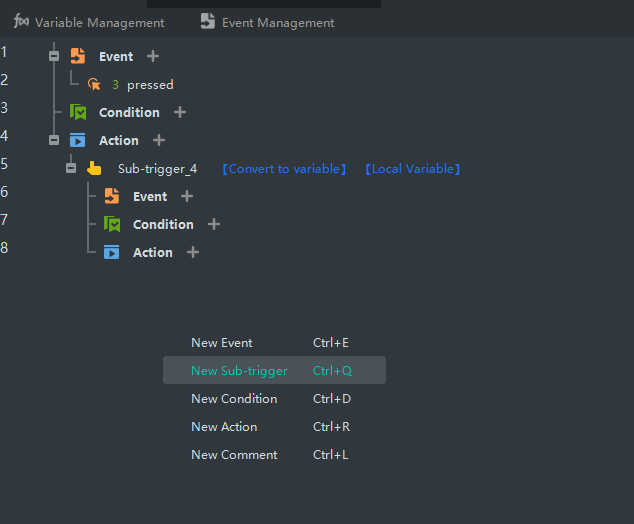
Task: Add event to Sub-trigger_4 using plus icon
Action: click(187, 197)
